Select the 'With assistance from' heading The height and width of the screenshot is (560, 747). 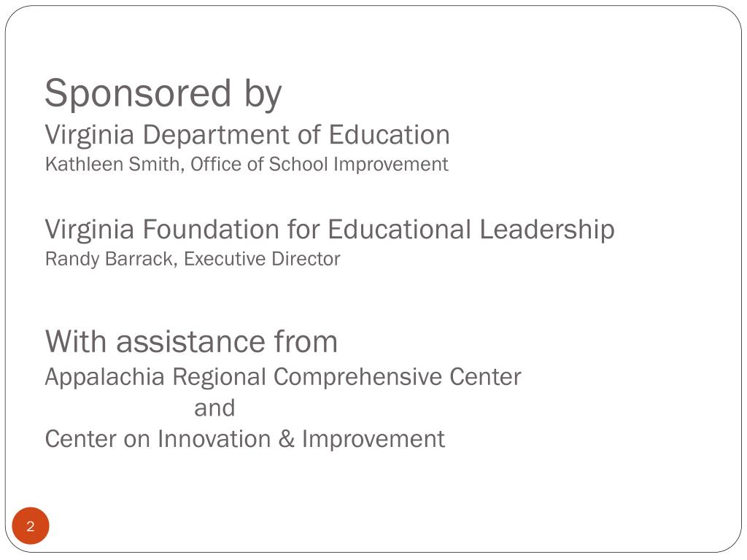point(192,341)
